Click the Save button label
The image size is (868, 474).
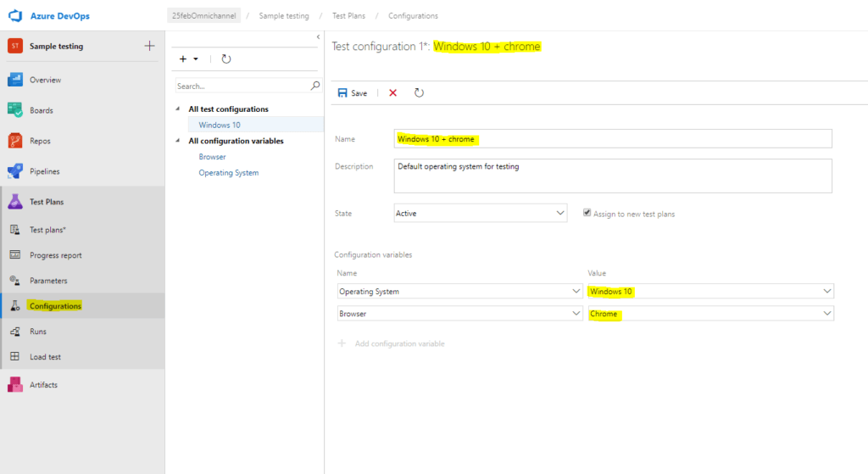click(x=359, y=93)
